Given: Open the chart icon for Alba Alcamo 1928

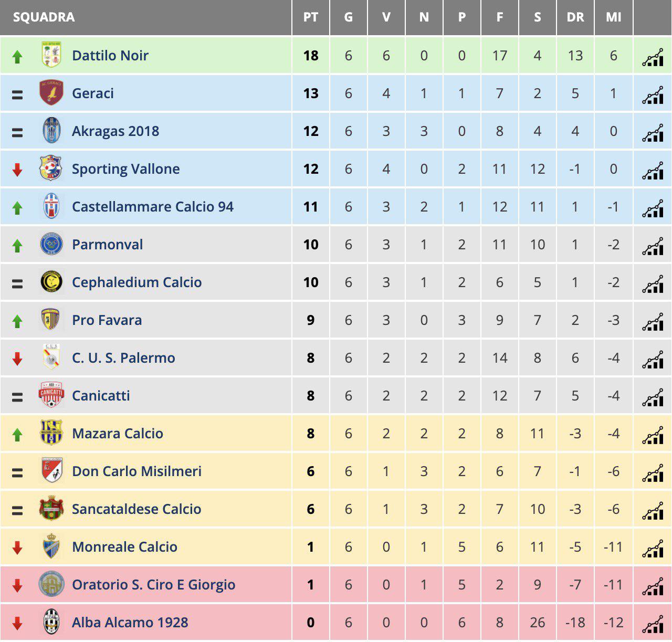Looking at the screenshot, I should coord(653,624).
